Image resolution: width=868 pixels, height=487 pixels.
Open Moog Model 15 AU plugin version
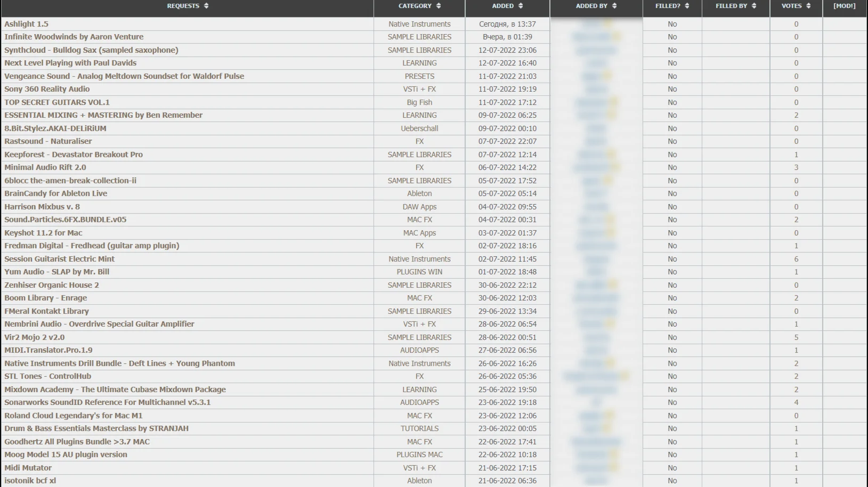(x=66, y=454)
